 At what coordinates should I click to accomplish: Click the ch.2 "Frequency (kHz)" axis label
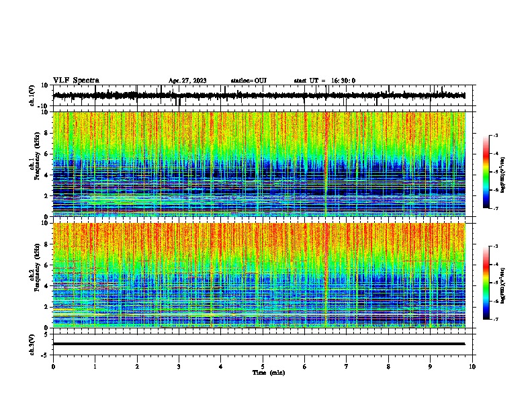click(37, 267)
